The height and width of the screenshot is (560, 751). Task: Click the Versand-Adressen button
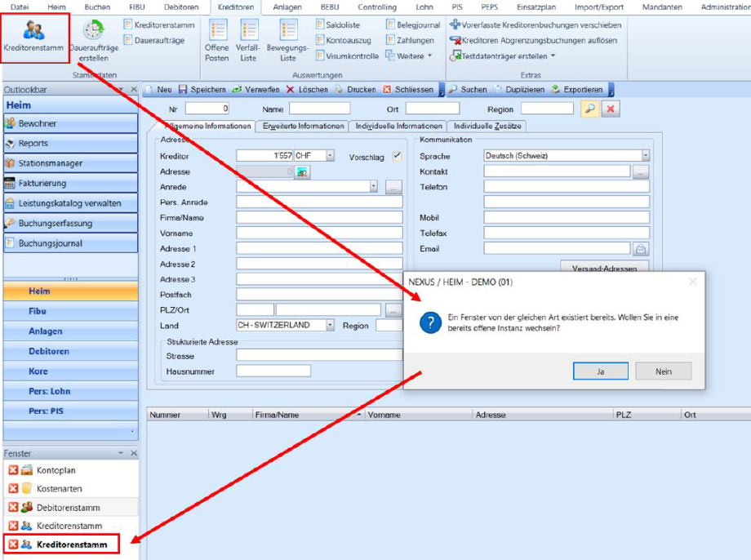click(604, 267)
